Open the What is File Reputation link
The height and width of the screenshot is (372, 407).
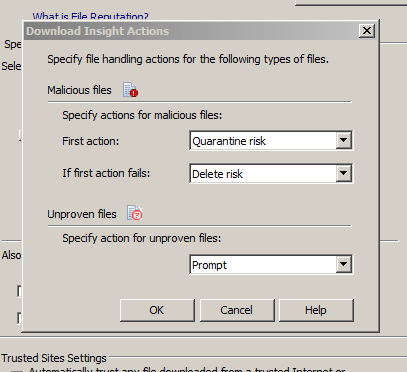tap(90, 16)
